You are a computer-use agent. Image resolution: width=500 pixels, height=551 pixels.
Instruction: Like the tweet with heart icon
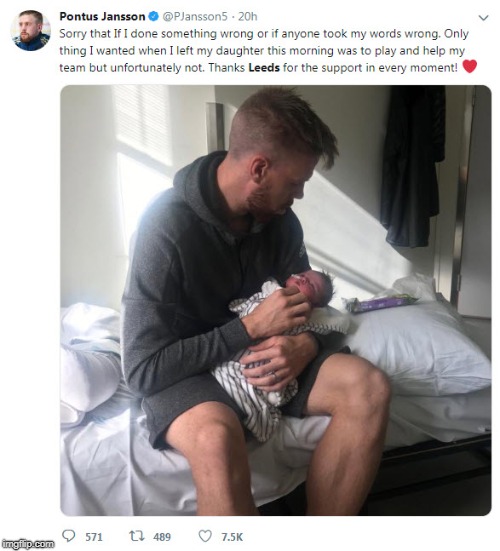(205, 536)
